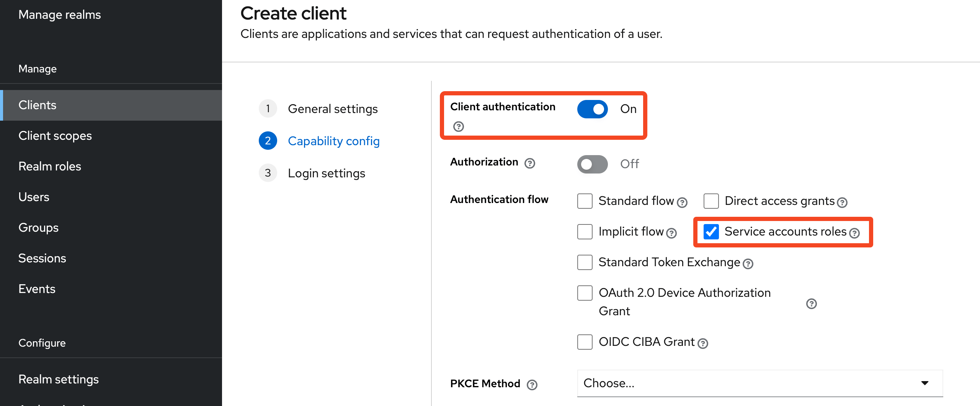
Task: Open Manage realms in sidebar
Action: point(60,15)
